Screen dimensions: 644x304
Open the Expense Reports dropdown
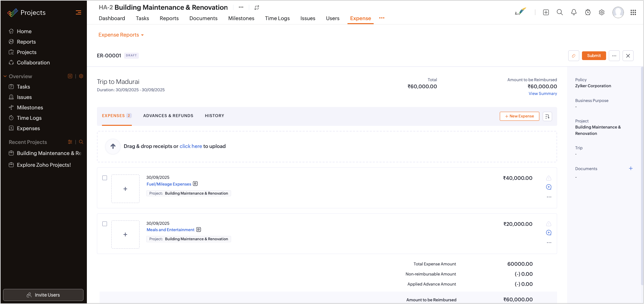pos(121,35)
